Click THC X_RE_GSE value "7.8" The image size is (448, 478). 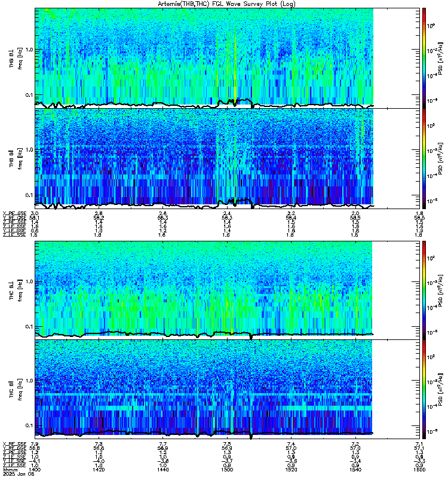99,444
